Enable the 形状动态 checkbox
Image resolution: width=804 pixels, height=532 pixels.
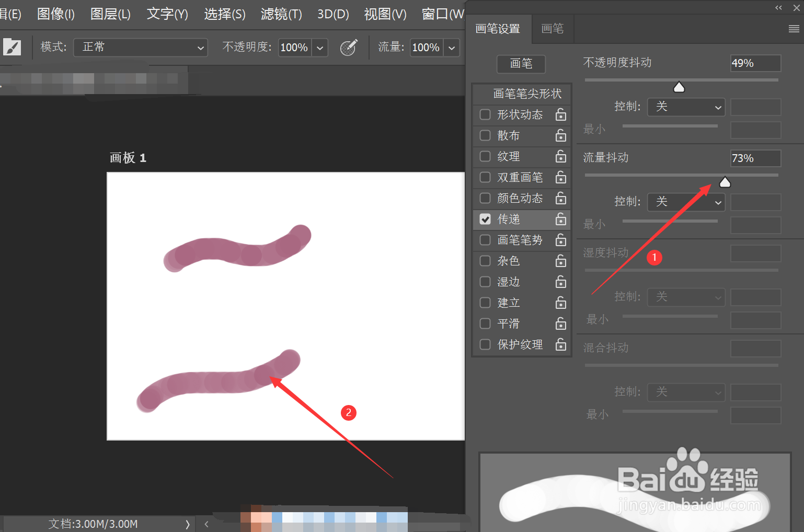(x=485, y=115)
